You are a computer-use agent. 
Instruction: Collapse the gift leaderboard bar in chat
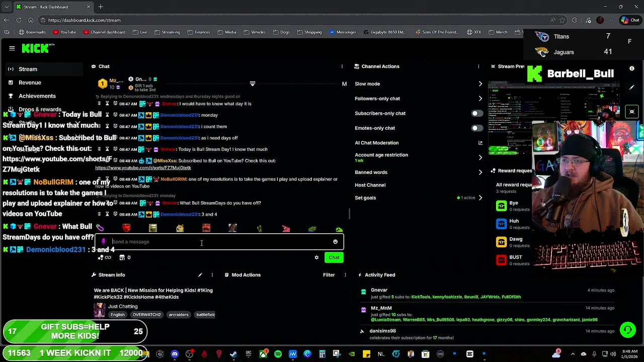[x=253, y=83]
